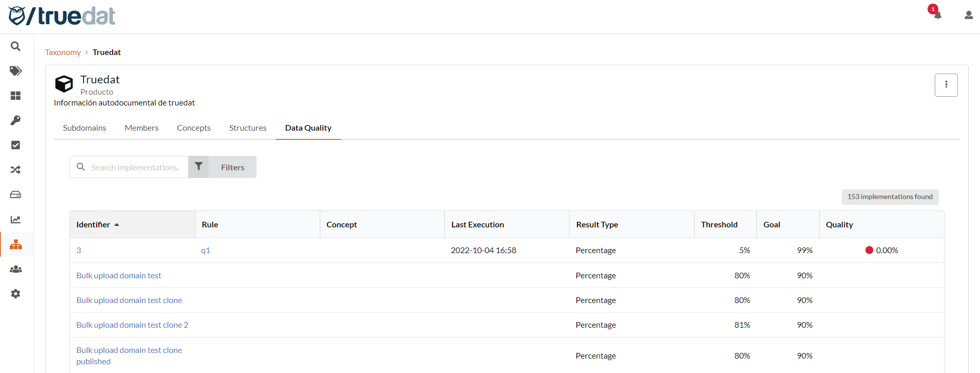Click the notification bell icon
980x373 pixels.
click(937, 15)
